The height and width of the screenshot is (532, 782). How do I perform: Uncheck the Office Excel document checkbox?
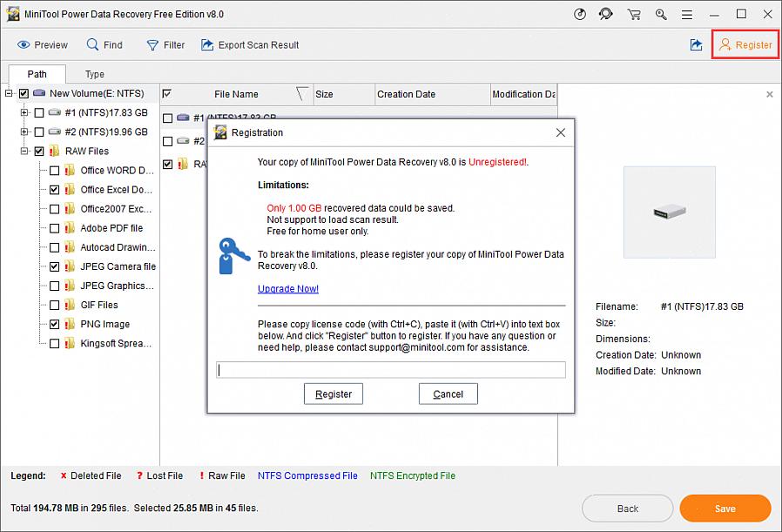(54, 190)
